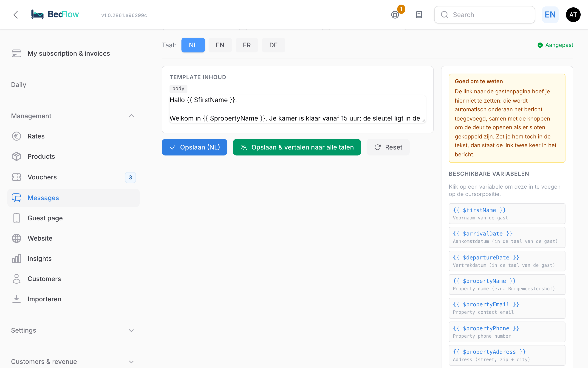Image resolution: width=588 pixels, height=368 pixels.
Task: Click the Reset button
Action: [388, 147]
